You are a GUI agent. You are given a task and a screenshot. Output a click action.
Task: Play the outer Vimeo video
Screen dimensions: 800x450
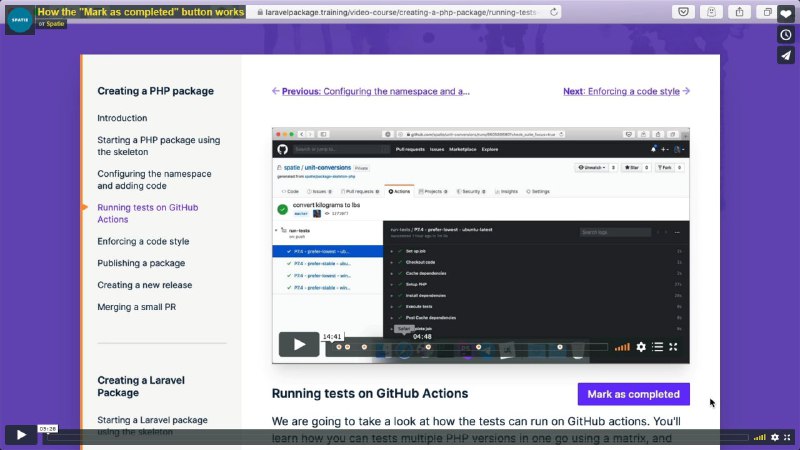point(21,435)
